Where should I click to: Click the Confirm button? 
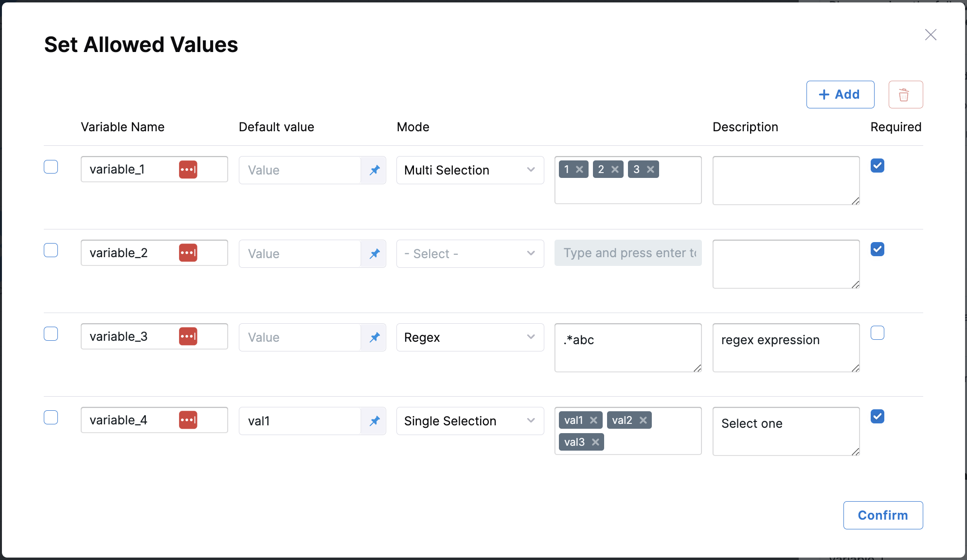882,515
